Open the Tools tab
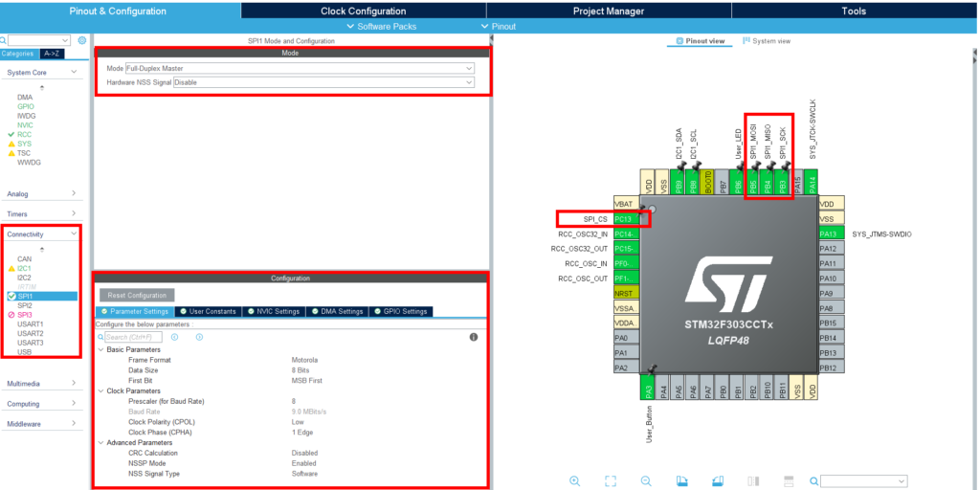 [x=854, y=11]
